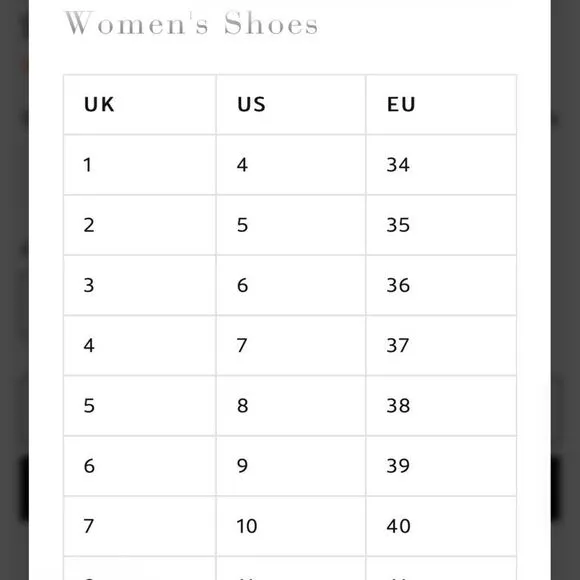Screen dimensions: 580x580
Task: Click EU size 36 cell
Action: pyautogui.click(x=441, y=286)
